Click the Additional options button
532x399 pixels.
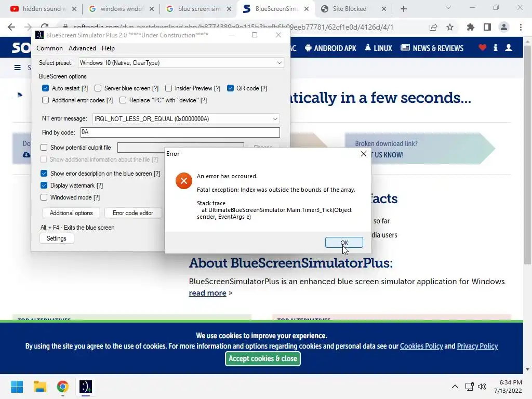(x=71, y=212)
